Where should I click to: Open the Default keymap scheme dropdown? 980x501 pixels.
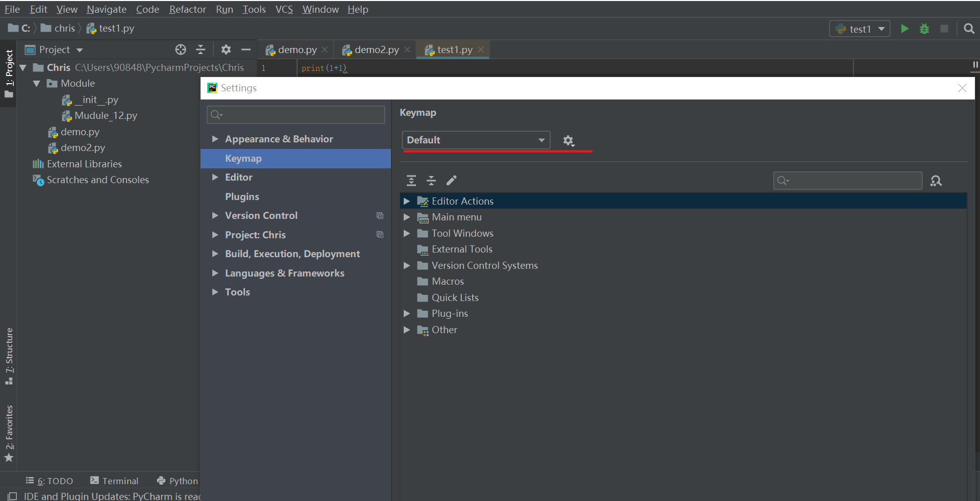coord(476,140)
